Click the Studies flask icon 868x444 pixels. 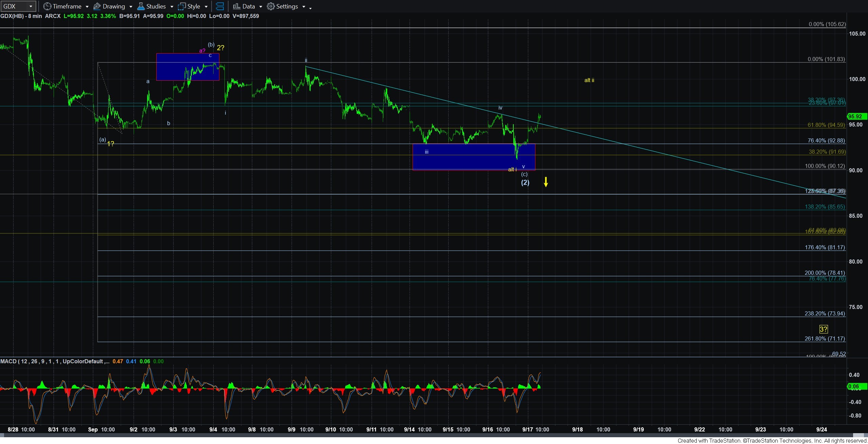(141, 6)
